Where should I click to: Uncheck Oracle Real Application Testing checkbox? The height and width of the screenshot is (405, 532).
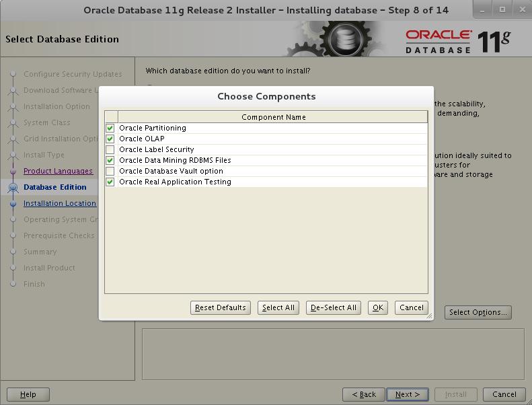(x=110, y=182)
